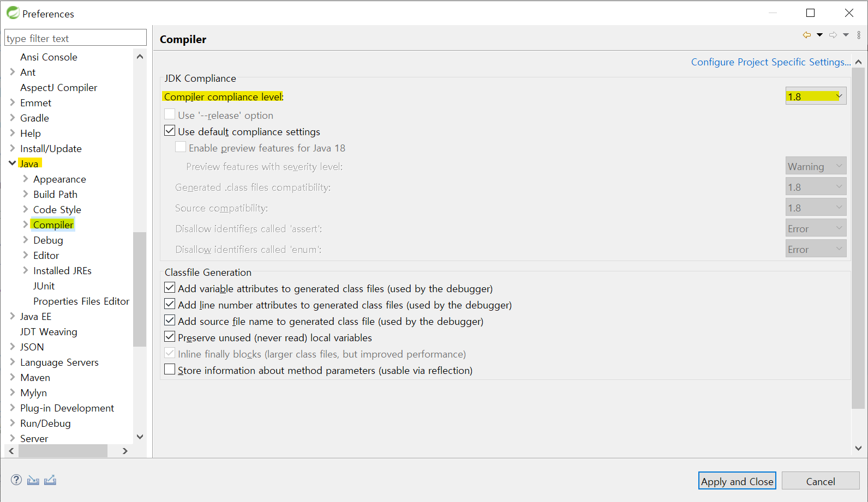Image resolution: width=868 pixels, height=502 pixels.
Task: Click the Spring leaf icon in title bar
Action: click(x=13, y=13)
